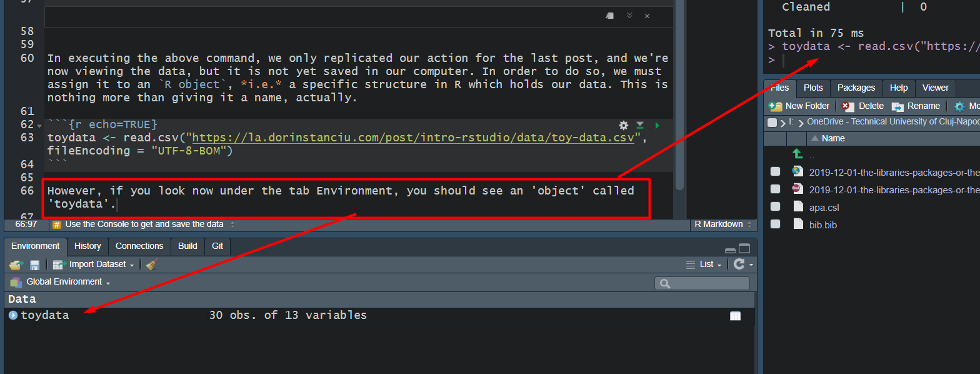Tick checkbox for the first 2019-12-01 HTML file
Viewport: 980px width, 374px height.
(775, 171)
